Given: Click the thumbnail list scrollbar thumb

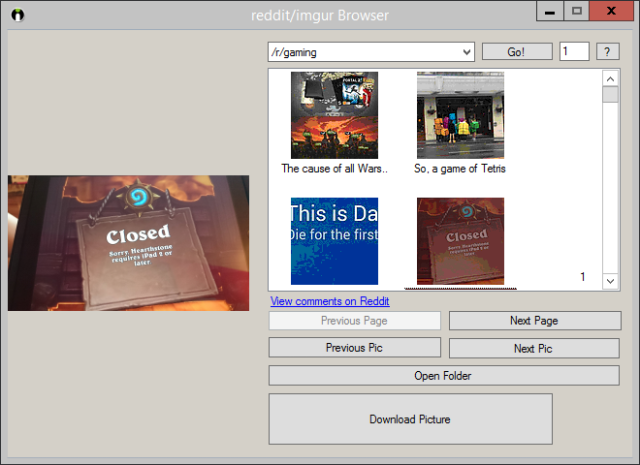Looking at the screenshot, I should [x=610, y=95].
